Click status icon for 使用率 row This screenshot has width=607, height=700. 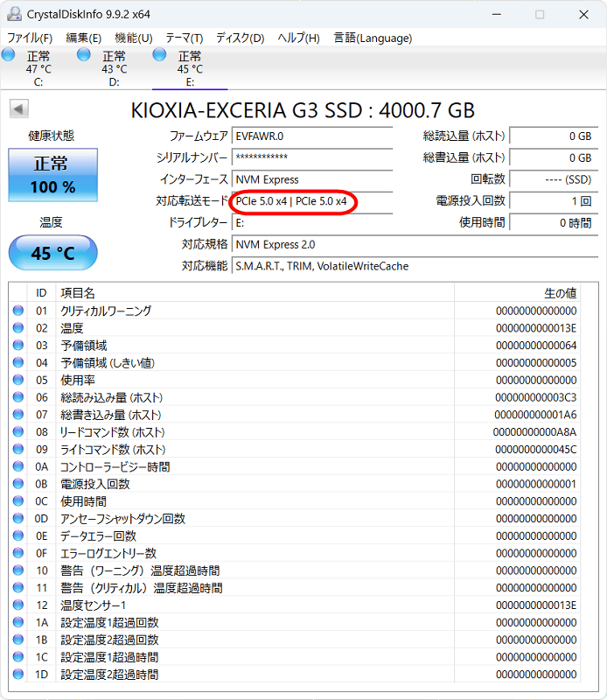17,380
